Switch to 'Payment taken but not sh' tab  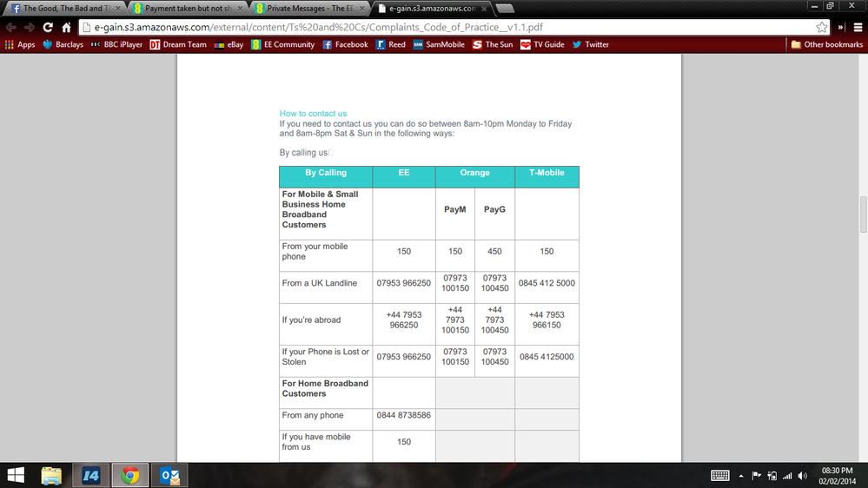pyautogui.click(x=189, y=9)
